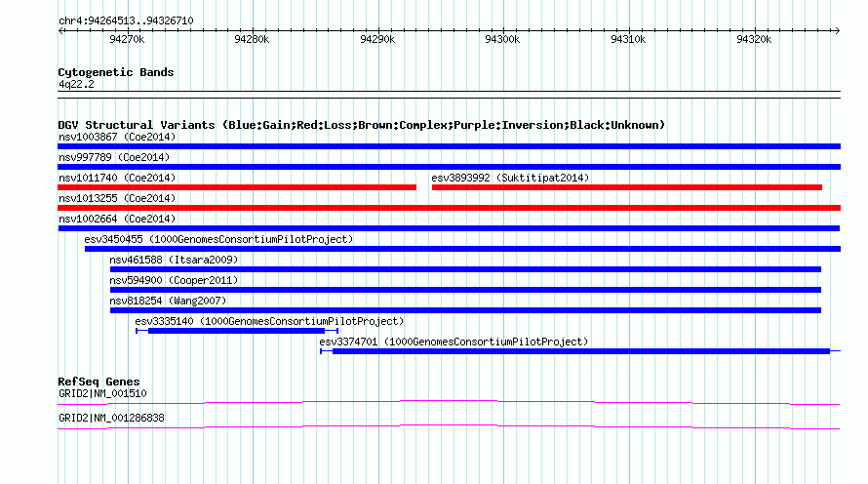Click the right arrowhead of the ruler
This screenshot has height=484, width=868.
[837, 31]
